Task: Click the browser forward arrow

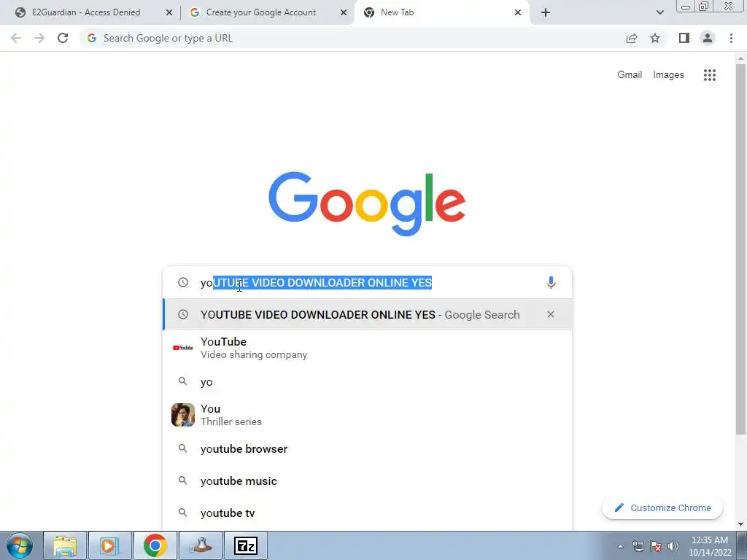Action: [x=39, y=38]
